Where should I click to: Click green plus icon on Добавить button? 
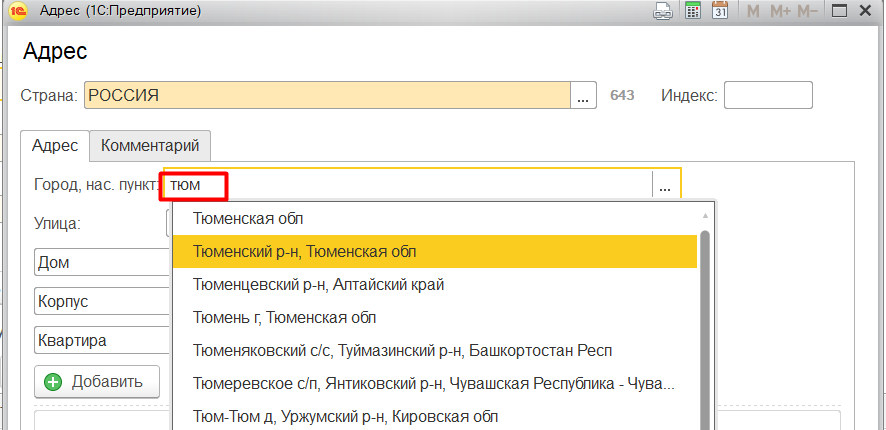tap(53, 381)
